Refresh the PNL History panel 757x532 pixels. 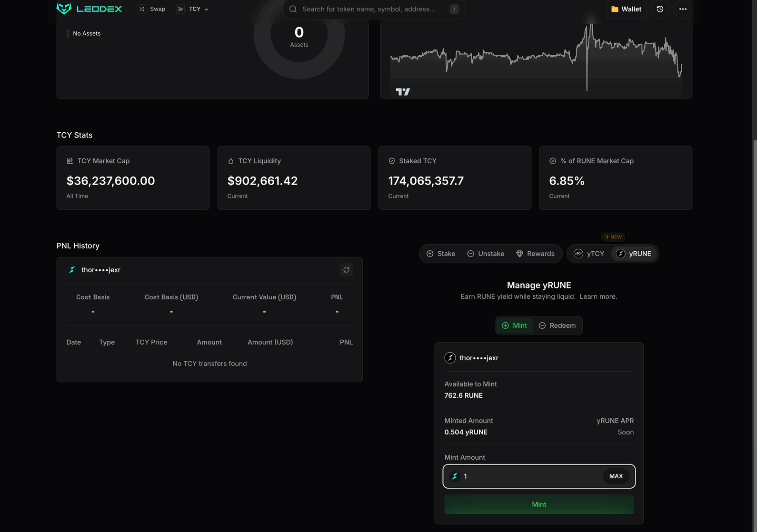(346, 270)
